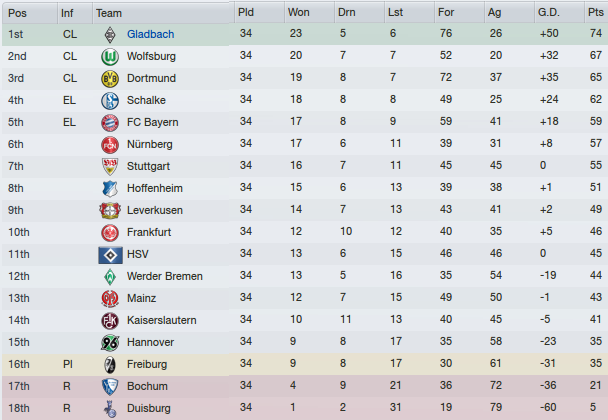
Task: Open the Stuttgart team name link
Action: pos(148,166)
